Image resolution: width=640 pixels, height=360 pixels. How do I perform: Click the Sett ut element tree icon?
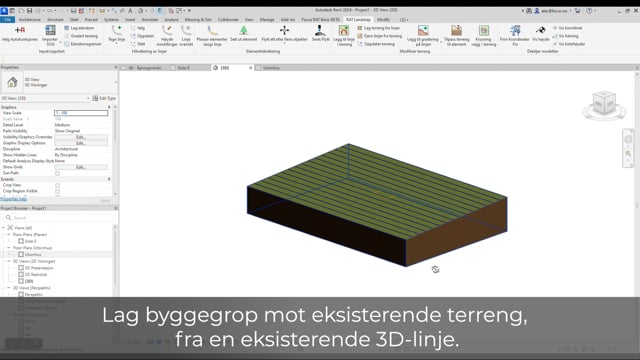(x=244, y=30)
